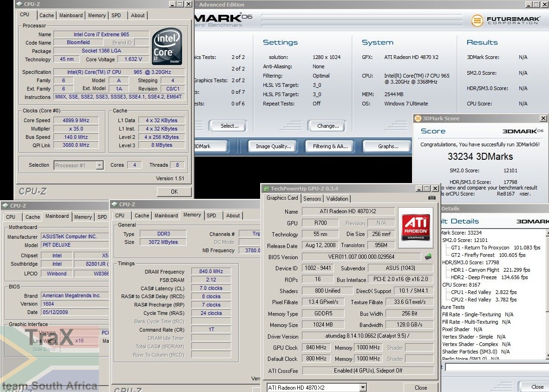Close the 3DMark Score dialog
Screen dimensions: 549x392
tap(543, 118)
